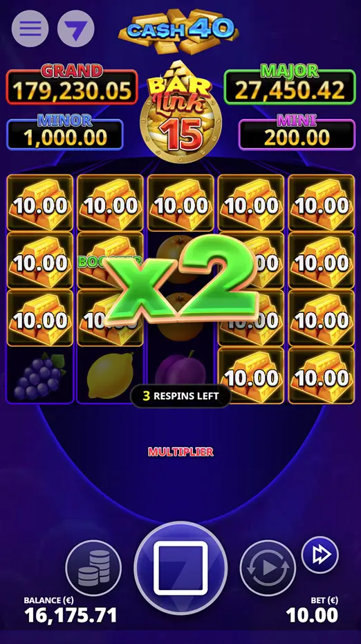Click the purple arrow logo icon

pos(76,28)
